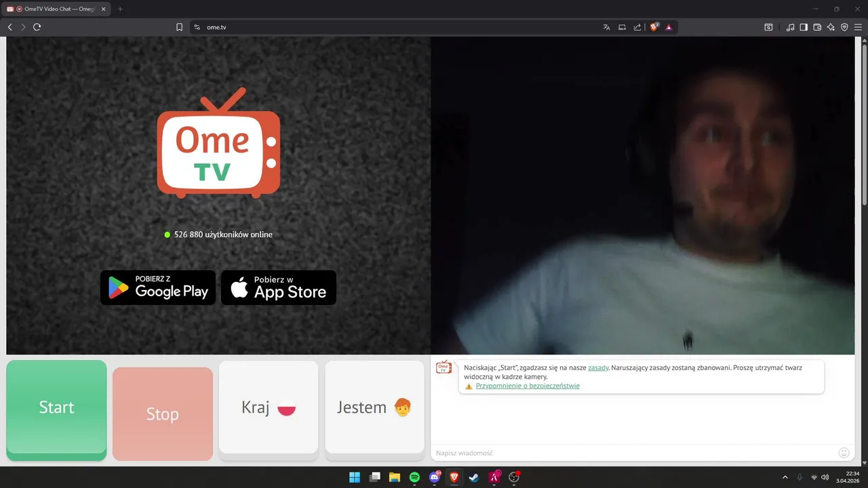868x488 pixels.
Task: Open 'Przypomnienie o bezpieczeństwie' link
Action: tap(528, 386)
